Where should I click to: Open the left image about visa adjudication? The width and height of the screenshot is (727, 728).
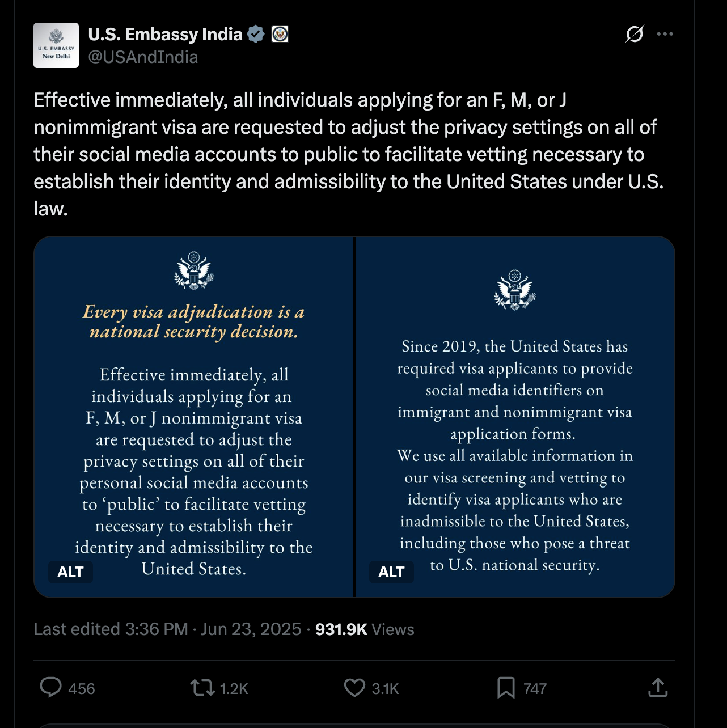[x=194, y=417]
